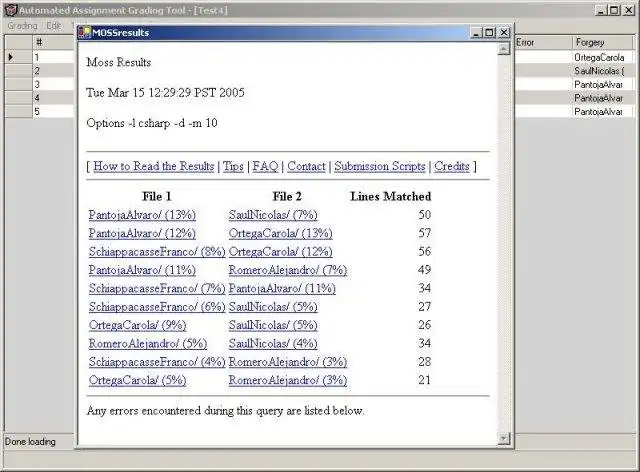Open the Grading menu
The width and height of the screenshot is (640, 472).
(x=22, y=26)
